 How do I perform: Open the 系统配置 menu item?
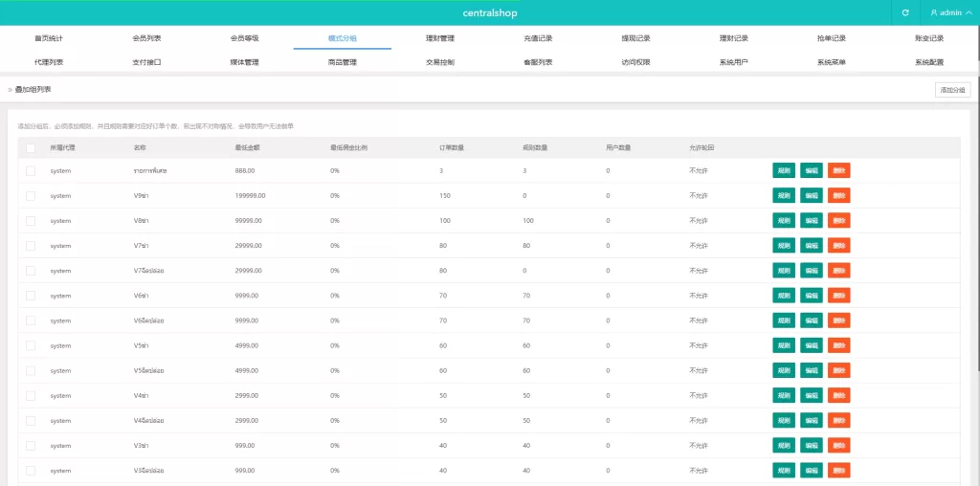tap(928, 62)
